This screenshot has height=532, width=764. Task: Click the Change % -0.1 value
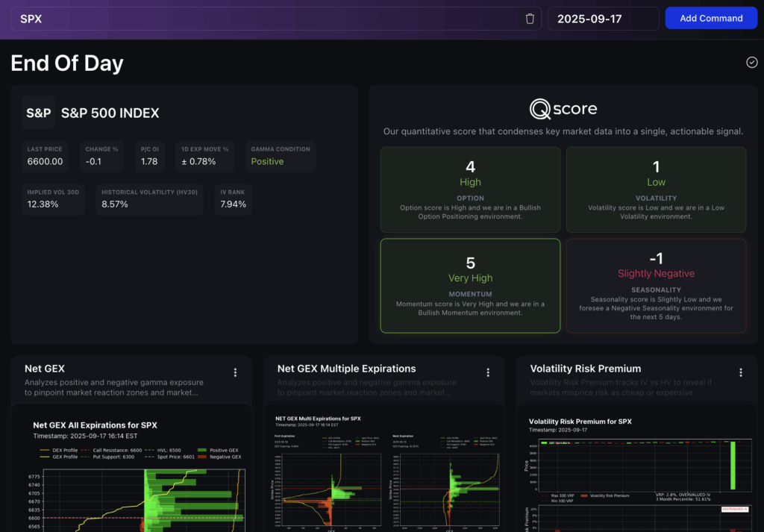pyautogui.click(x=93, y=161)
